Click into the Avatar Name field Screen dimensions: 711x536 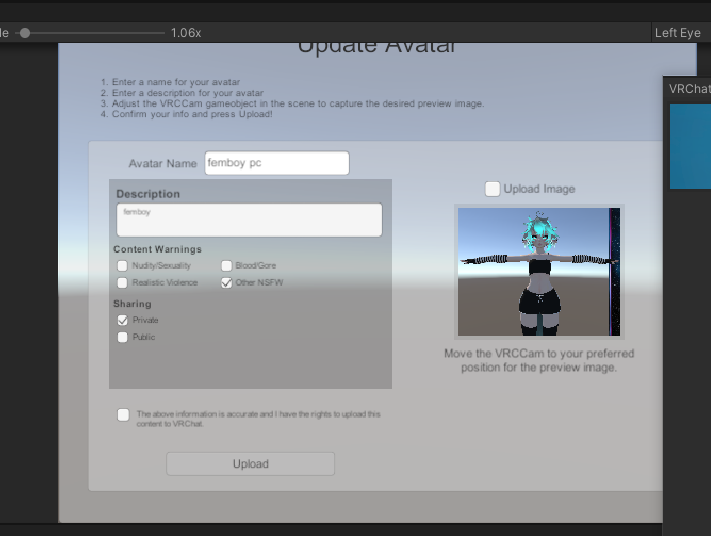pos(277,163)
